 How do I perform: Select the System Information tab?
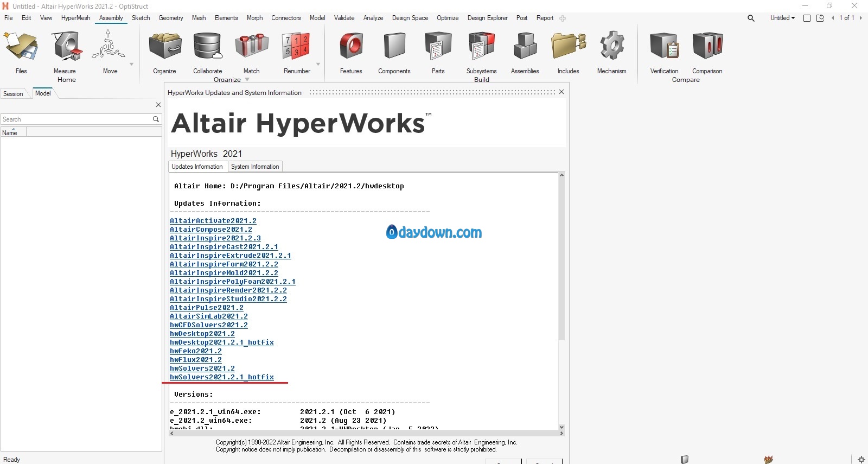click(255, 167)
